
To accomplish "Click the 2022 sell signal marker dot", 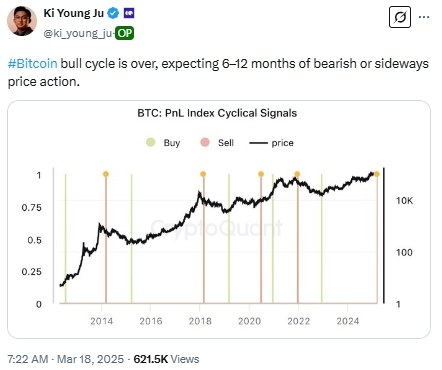I will [297, 174].
